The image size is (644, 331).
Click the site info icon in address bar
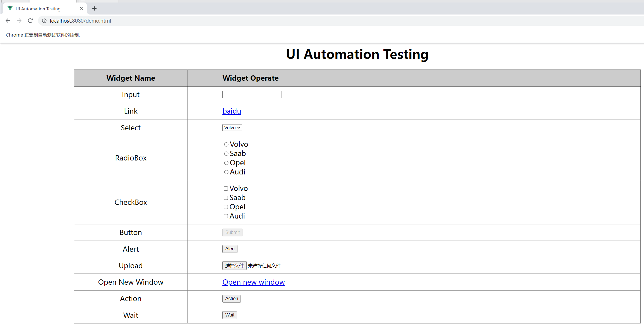pos(44,21)
